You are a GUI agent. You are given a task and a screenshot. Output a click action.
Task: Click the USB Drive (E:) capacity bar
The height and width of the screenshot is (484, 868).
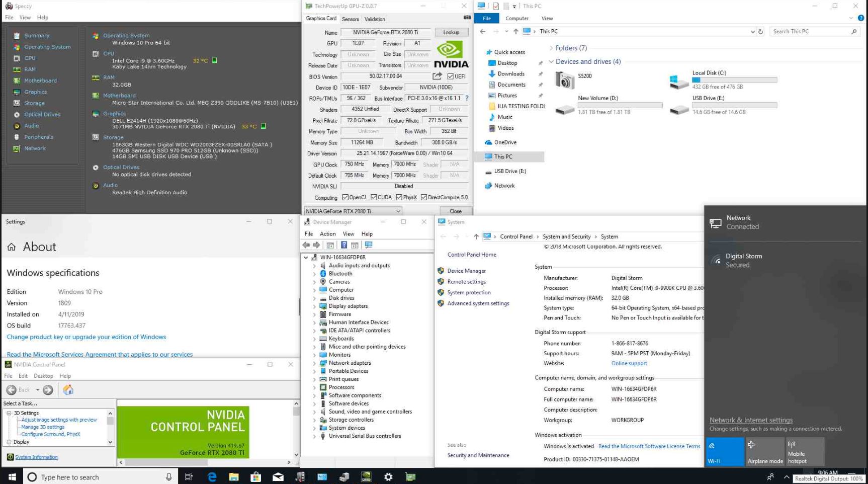pyautogui.click(x=735, y=105)
